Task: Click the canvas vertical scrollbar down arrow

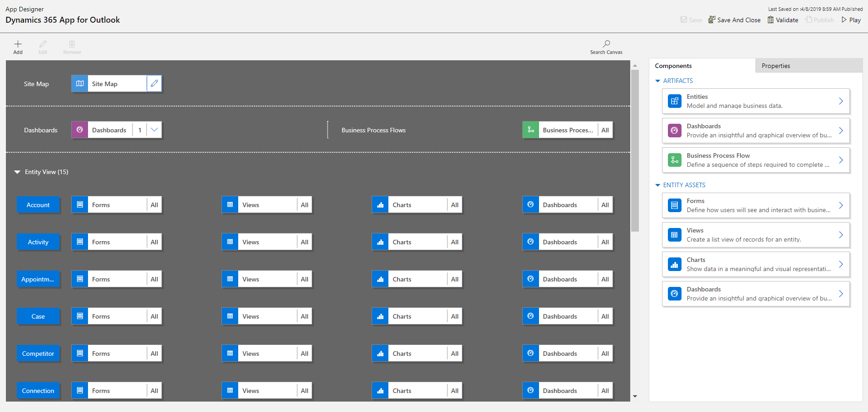Action: (635, 397)
